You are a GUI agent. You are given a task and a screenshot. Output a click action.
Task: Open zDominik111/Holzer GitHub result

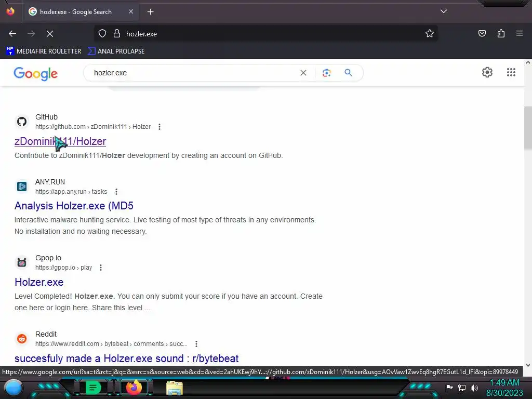[60, 141]
